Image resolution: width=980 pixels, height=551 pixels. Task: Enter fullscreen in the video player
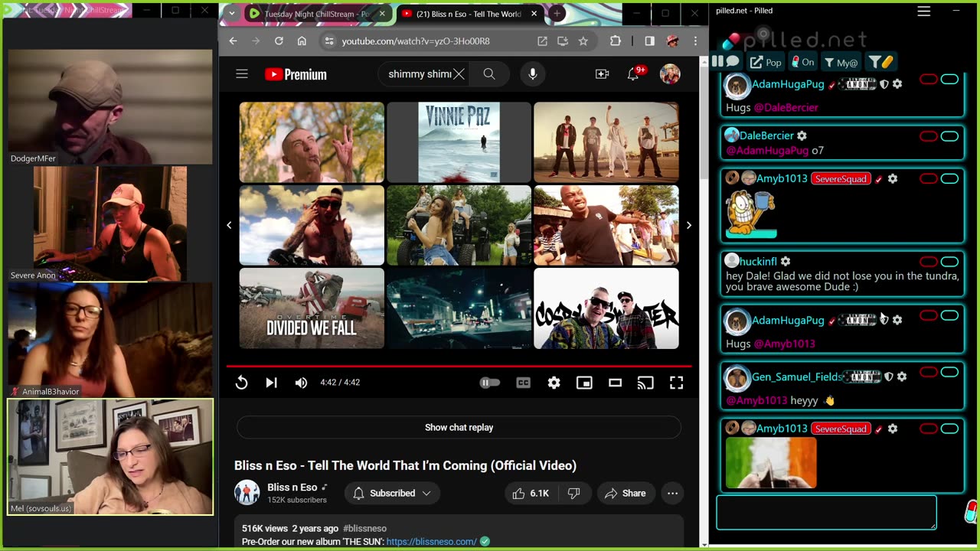[x=676, y=383]
